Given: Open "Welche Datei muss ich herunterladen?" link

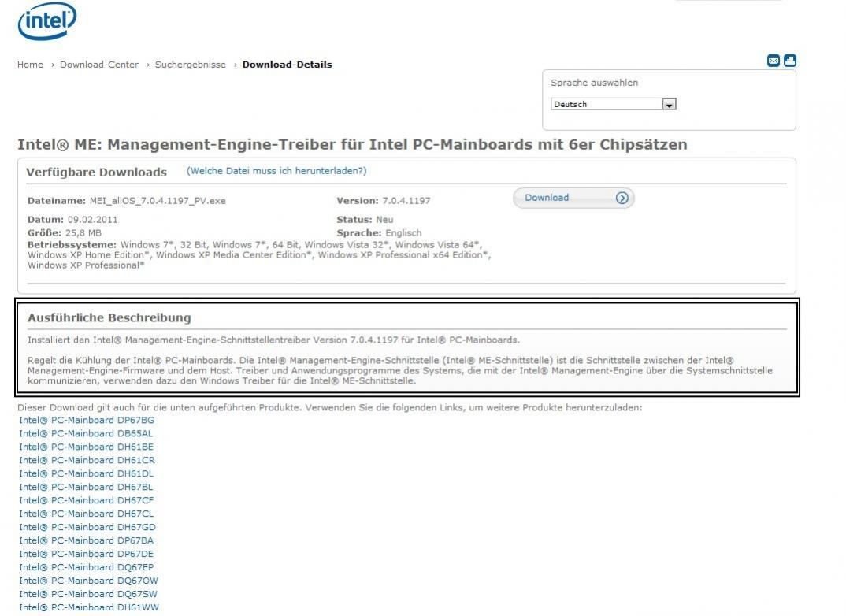Looking at the screenshot, I should click(x=276, y=171).
